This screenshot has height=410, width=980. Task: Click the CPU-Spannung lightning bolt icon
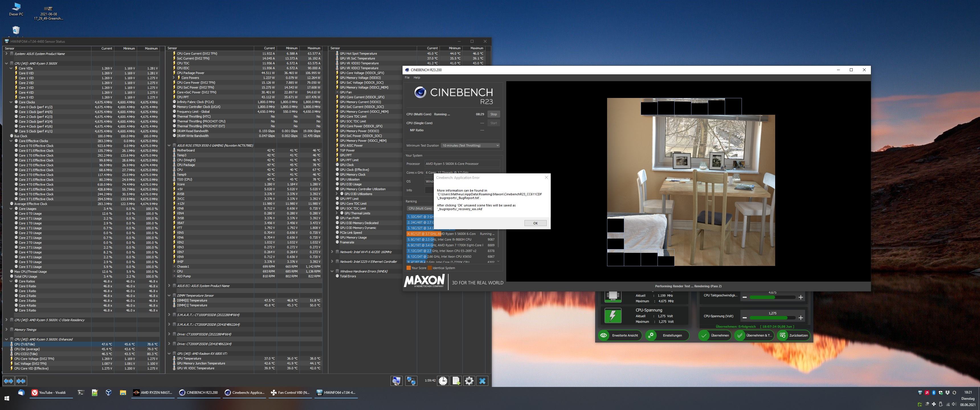pyautogui.click(x=612, y=316)
